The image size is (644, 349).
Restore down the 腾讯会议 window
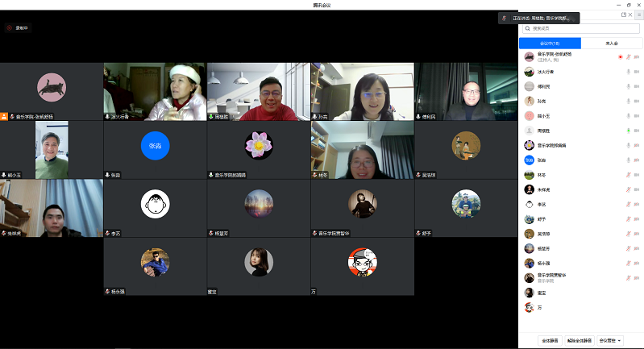click(629, 5)
